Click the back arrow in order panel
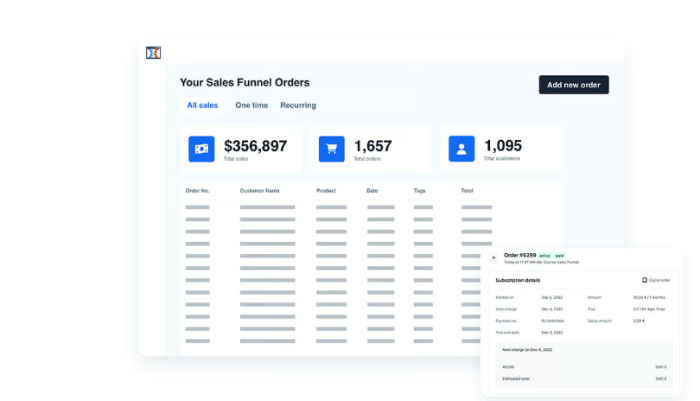 (x=494, y=258)
